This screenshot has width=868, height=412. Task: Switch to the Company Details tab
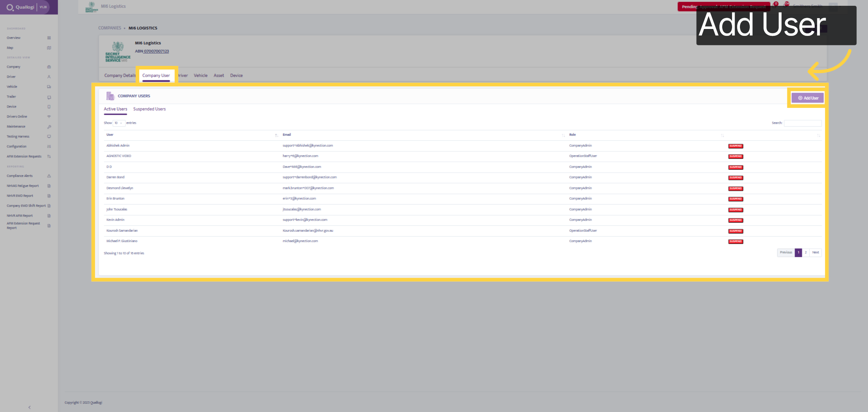(x=120, y=76)
